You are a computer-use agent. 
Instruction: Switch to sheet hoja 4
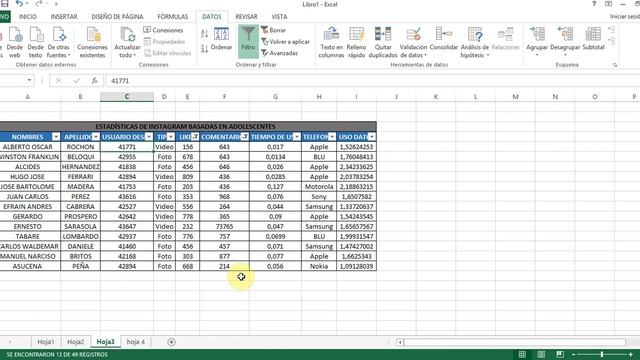tap(136, 342)
